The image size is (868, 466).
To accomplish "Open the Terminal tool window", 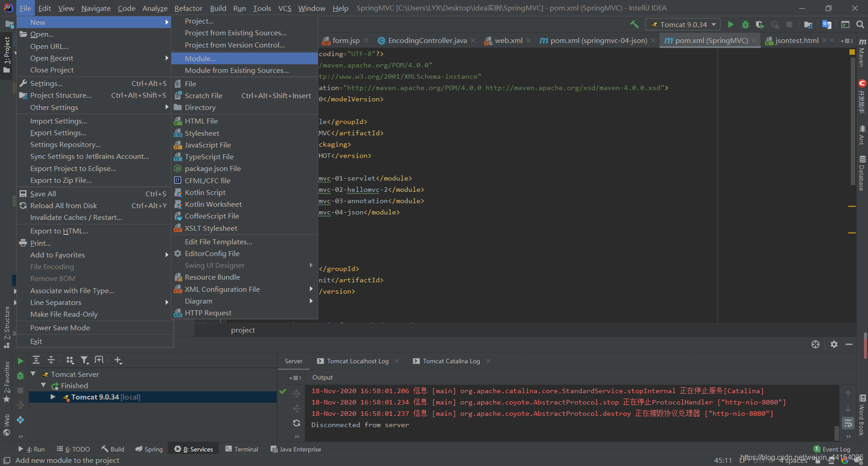I will pyautogui.click(x=242, y=449).
